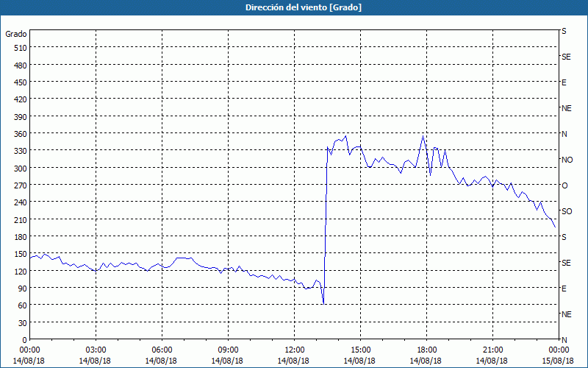Screen dimensions: 588x368
Task: Click the 120 value on the y-axis
Action: (21, 271)
